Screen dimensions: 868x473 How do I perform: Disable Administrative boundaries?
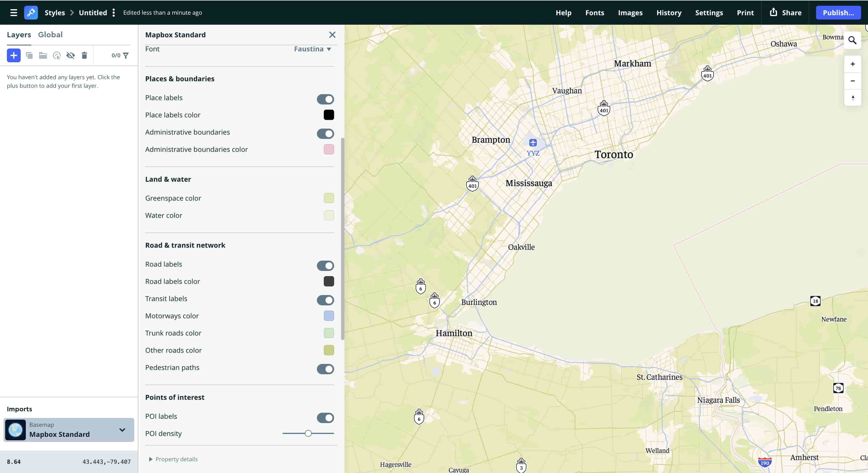[x=325, y=134]
